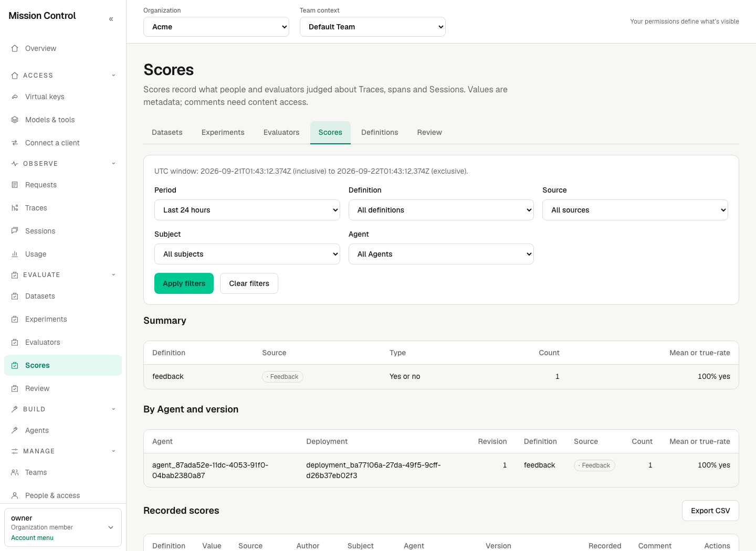Image resolution: width=756 pixels, height=551 pixels.
Task: Click the People & access person icon
Action: pos(15,495)
